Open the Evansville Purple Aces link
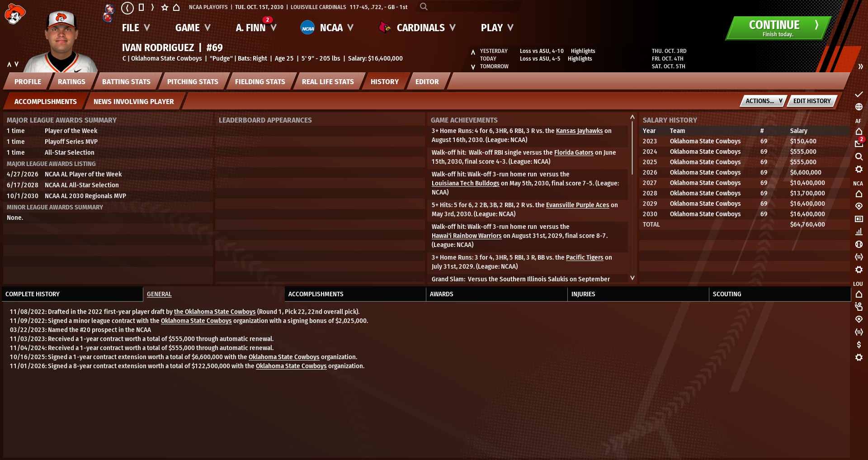The image size is (868, 460). [x=577, y=205]
